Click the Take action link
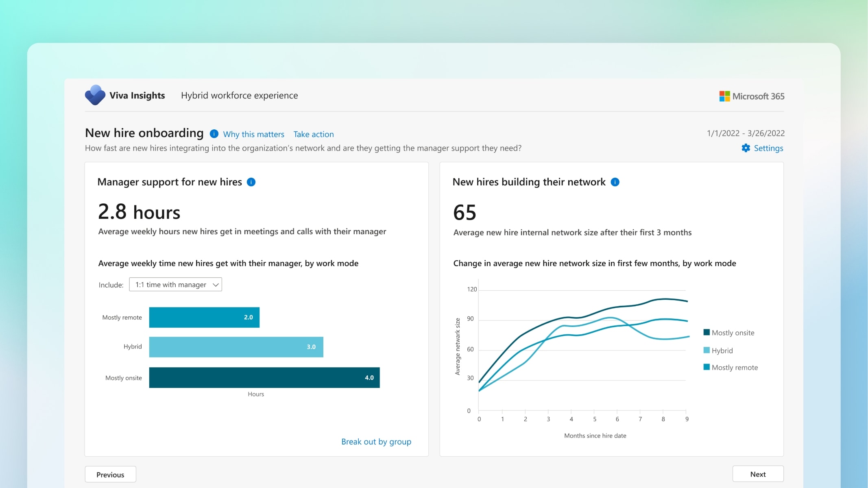This screenshot has width=868, height=488. [313, 134]
